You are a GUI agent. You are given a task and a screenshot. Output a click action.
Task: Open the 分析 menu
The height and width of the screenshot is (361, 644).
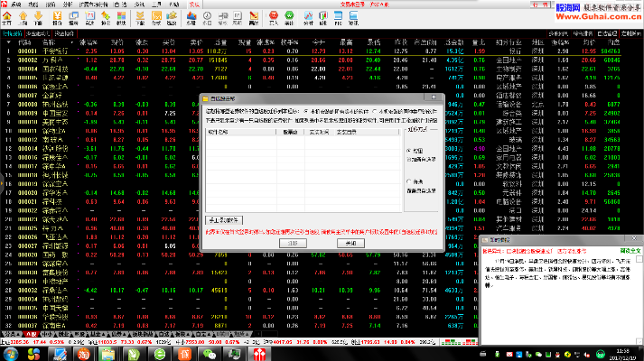pyautogui.click(x=68, y=5)
